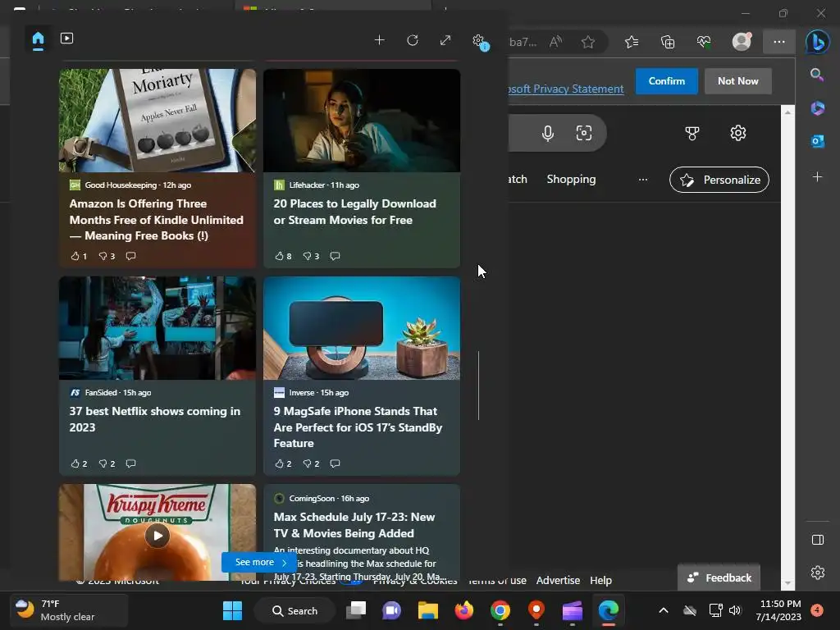
Task: Open Browser essentials heart icon
Action: [704, 42]
